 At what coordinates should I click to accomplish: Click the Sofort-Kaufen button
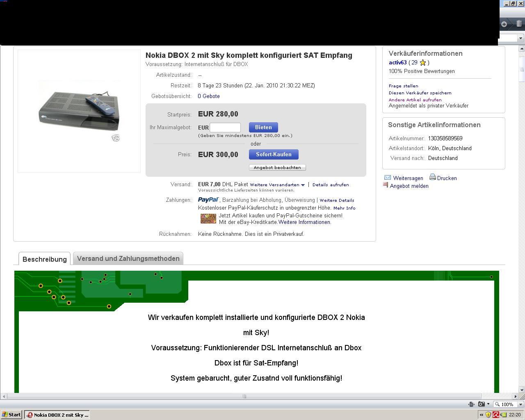pyautogui.click(x=274, y=155)
